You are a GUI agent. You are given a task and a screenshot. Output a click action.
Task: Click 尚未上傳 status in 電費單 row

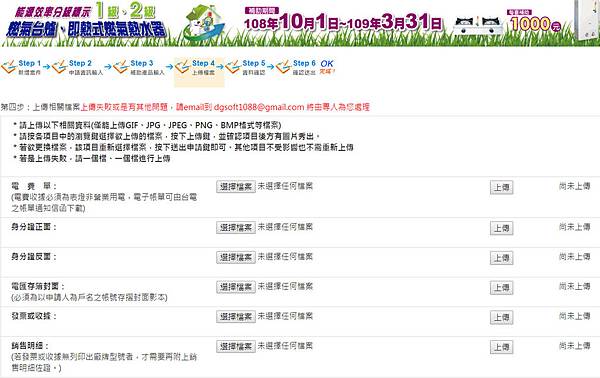point(574,186)
